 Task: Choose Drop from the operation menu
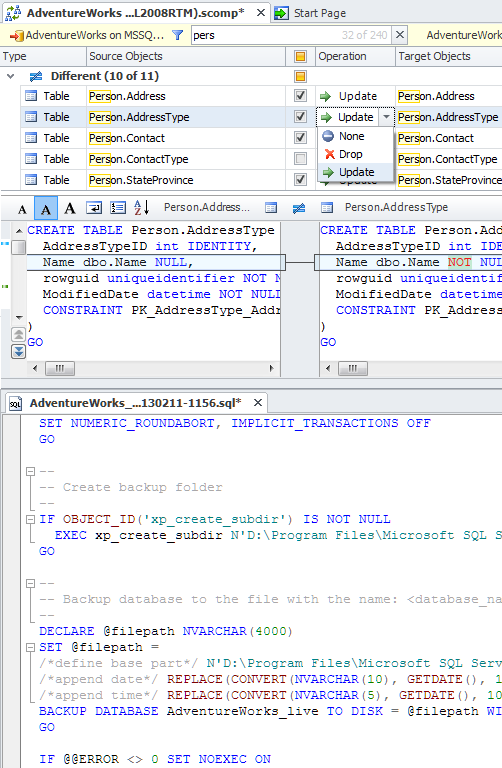pos(356,154)
